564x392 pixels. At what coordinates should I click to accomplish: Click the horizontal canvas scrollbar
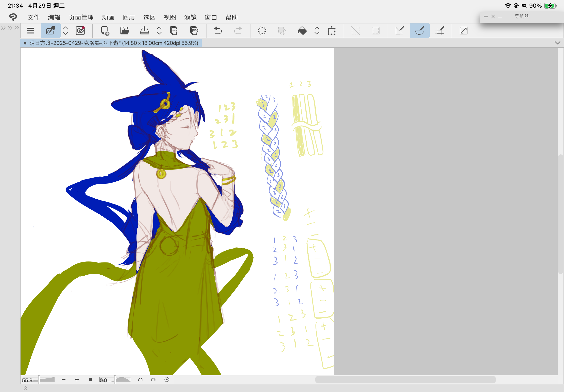[405, 380]
